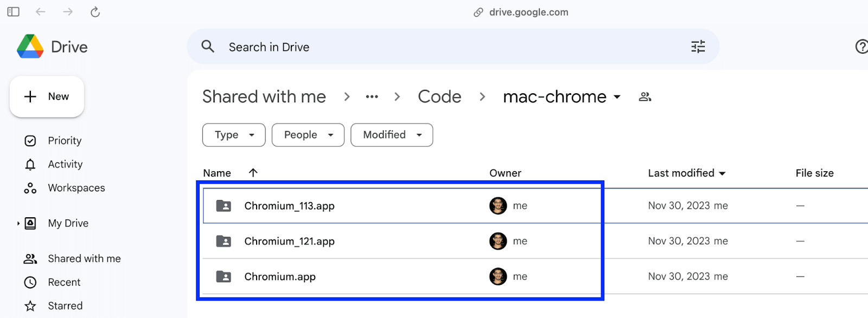Expand hidden breadcrumb folders ellipsis
Viewport: 868px width, 318px height.
pos(372,97)
